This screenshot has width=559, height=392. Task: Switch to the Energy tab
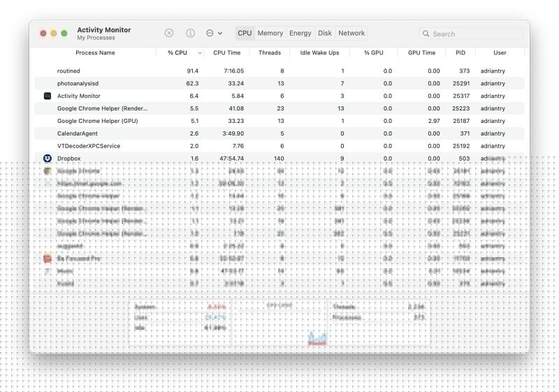click(300, 33)
